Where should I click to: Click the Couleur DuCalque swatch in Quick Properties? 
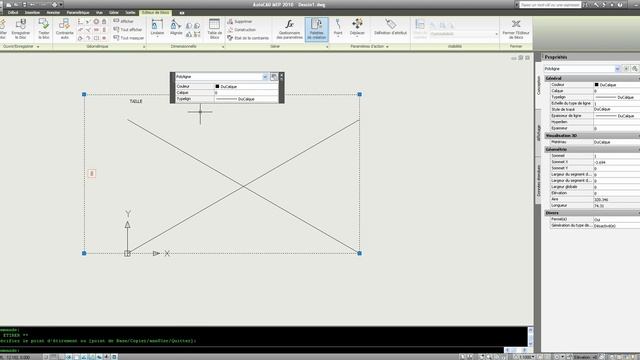tap(217, 87)
